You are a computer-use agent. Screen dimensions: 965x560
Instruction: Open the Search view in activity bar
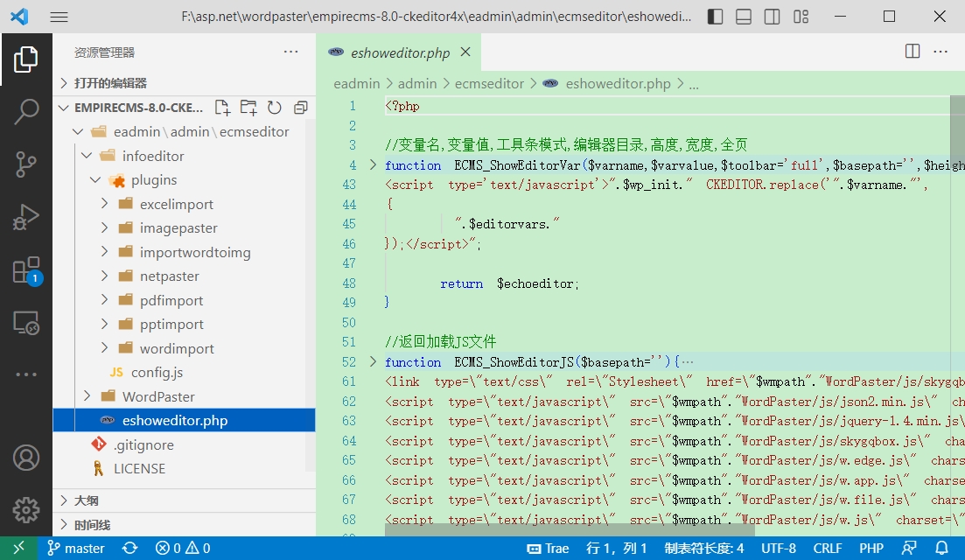(x=26, y=111)
